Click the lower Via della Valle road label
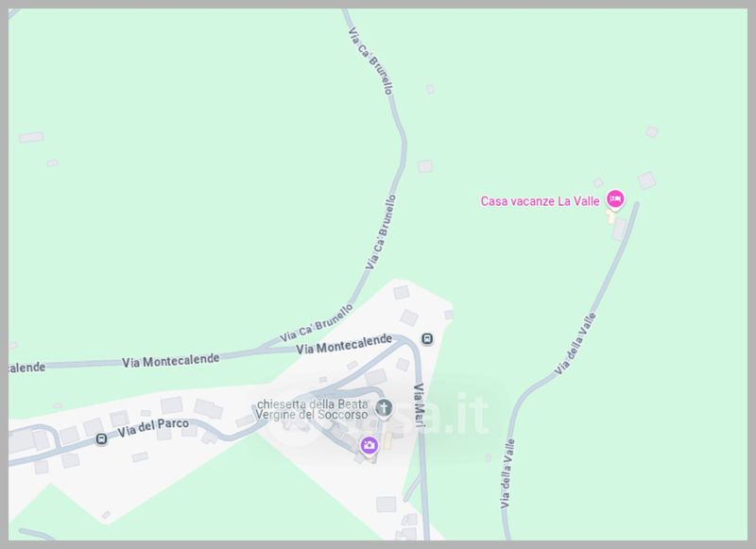The width and height of the screenshot is (756, 549). (507, 473)
